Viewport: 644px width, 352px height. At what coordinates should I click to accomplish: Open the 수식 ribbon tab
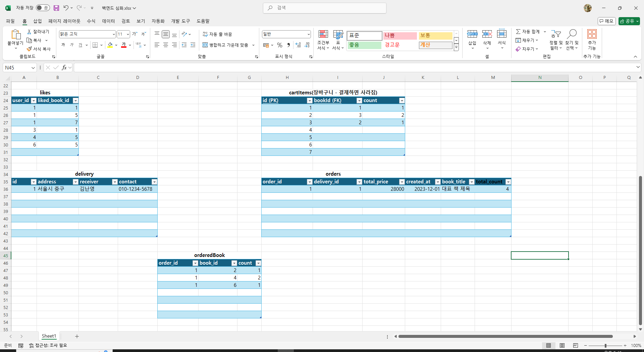pos(91,21)
